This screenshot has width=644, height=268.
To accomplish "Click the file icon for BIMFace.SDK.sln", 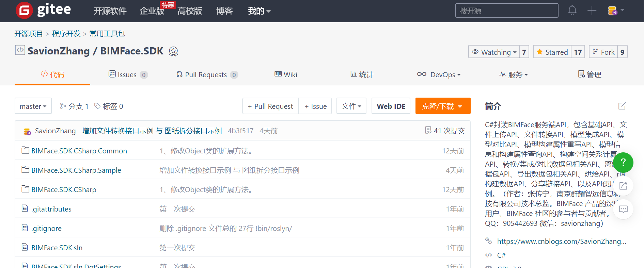I will pos(25,247).
